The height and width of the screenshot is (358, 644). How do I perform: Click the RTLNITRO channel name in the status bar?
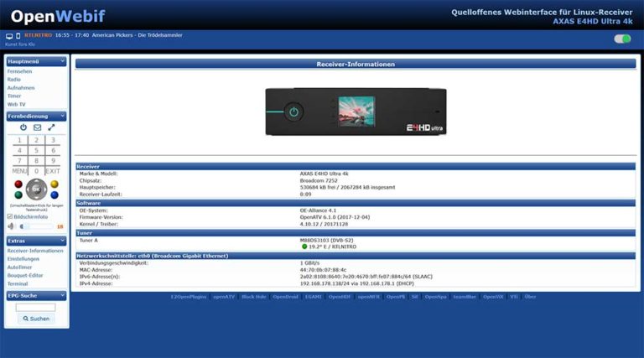click(39, 35)
